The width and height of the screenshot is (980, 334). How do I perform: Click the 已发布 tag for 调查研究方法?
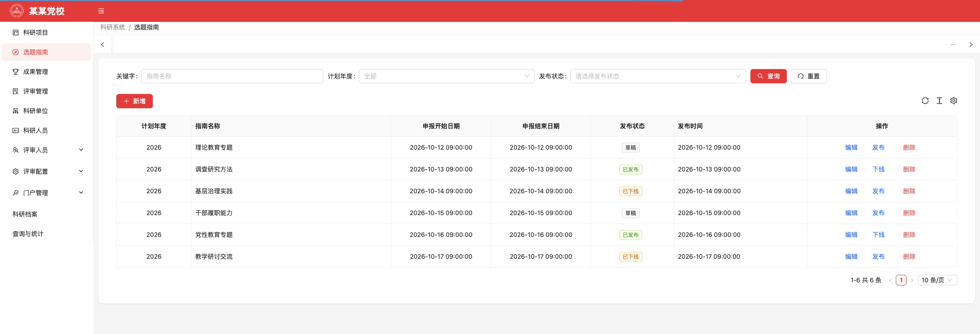coord(631,170)
